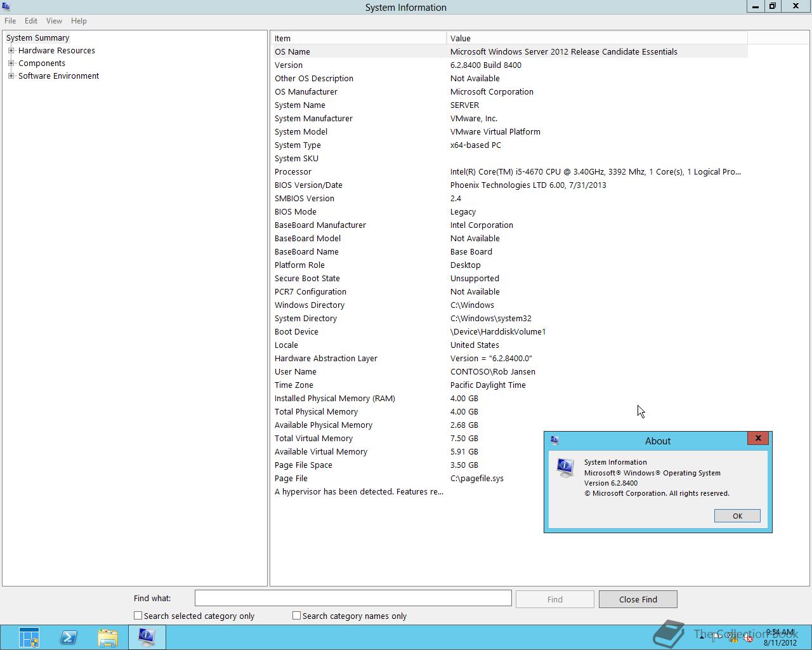The width and height of the screenshot is (812, 650).
Task: Select the BIOS Version/Date row
Action: click(x=510, y=185)
